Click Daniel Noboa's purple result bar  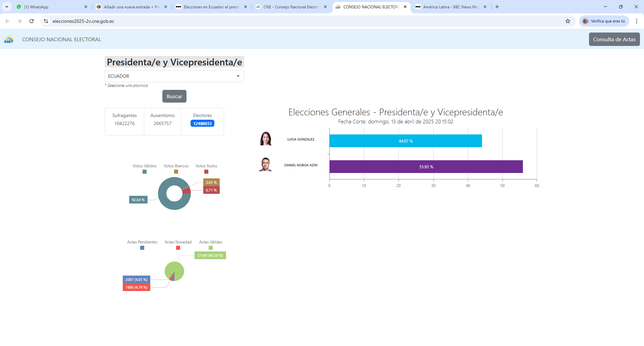point(426,167)
